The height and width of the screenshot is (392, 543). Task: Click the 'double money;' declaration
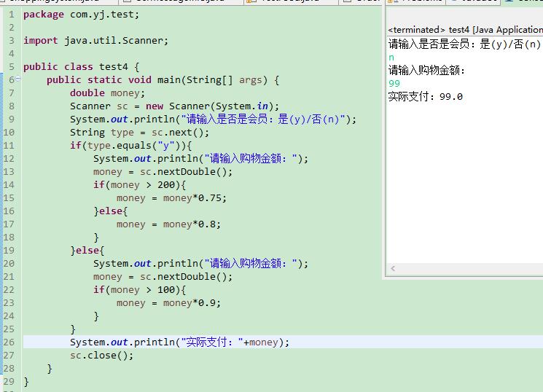pos(107,93)
